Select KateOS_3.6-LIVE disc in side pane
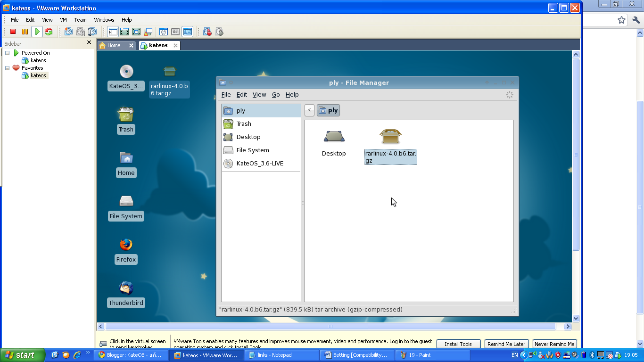The height and width of the screenshot is (362, 644). (x=261, y=164)
